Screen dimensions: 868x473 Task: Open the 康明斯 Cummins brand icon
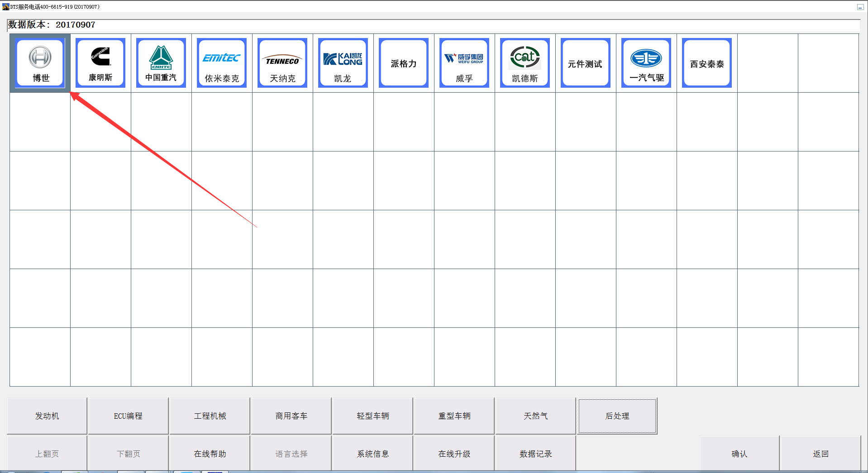100,62
